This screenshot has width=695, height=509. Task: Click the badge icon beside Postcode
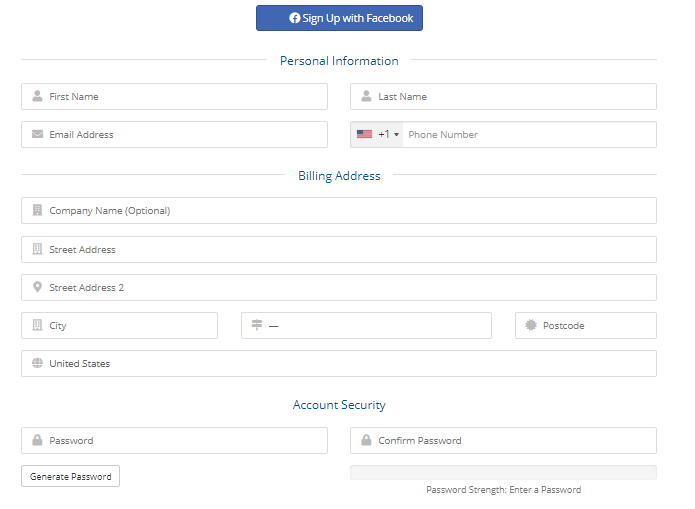[531, 325]
